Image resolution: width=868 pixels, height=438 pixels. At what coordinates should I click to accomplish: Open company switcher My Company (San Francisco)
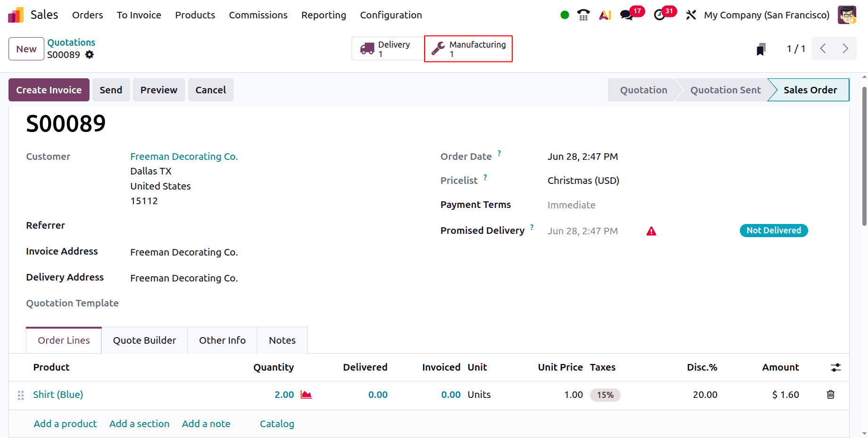tap(767, 15)
